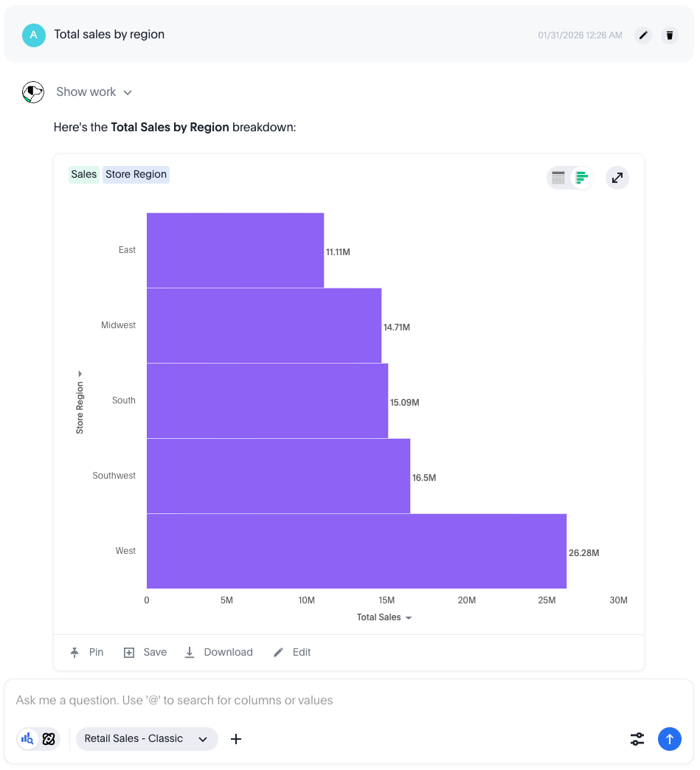The width and height of the screenshot is (700, 770).
Task: Click the Ask me a question input
Action: (295, 701)
